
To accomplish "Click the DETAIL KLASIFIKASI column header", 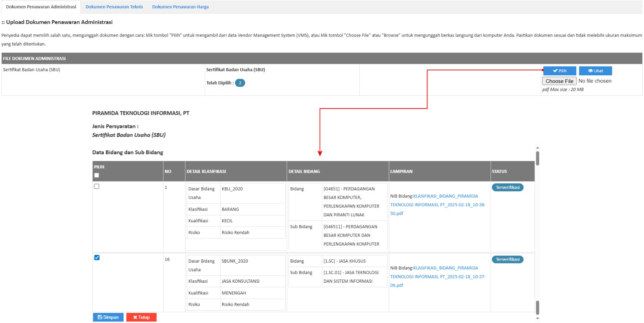I will (206, 172).
